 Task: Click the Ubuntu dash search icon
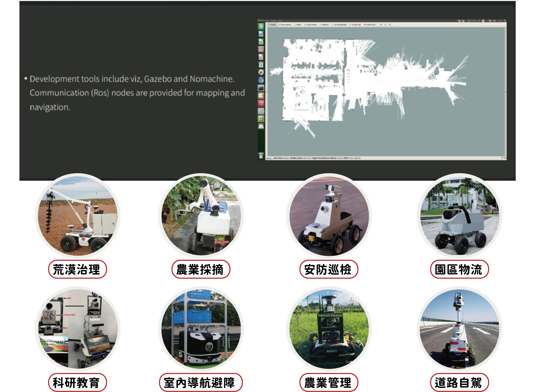pos(261,26)
